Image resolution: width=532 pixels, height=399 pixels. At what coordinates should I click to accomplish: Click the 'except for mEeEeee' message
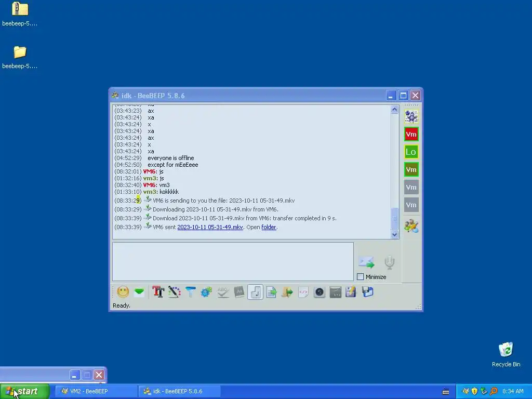coord(172,165)
